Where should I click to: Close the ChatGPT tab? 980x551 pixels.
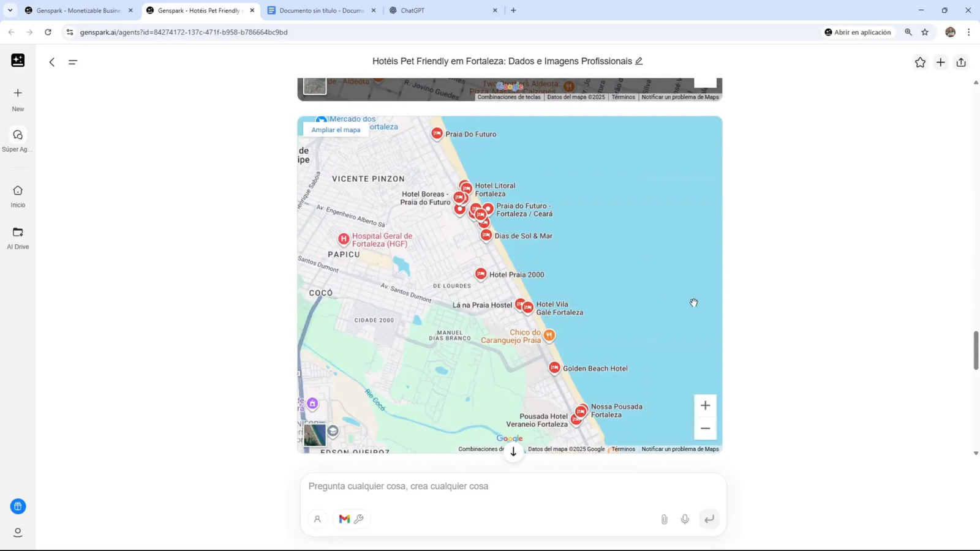pos(495,10)
